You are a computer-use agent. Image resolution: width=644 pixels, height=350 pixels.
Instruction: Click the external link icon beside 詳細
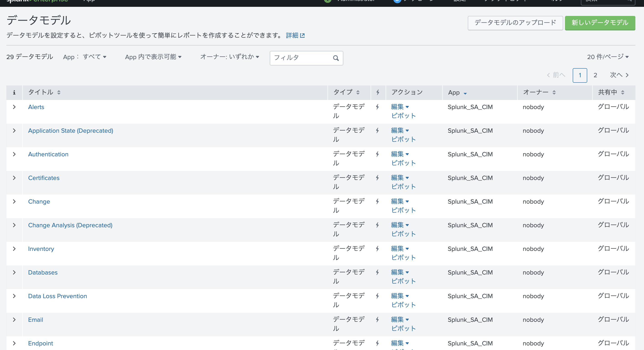(302, 35)
